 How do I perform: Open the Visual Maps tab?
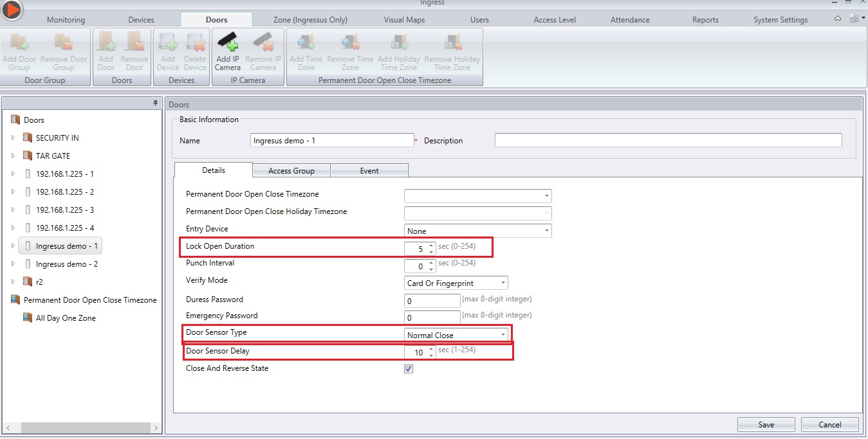click(x=404, y=20)
